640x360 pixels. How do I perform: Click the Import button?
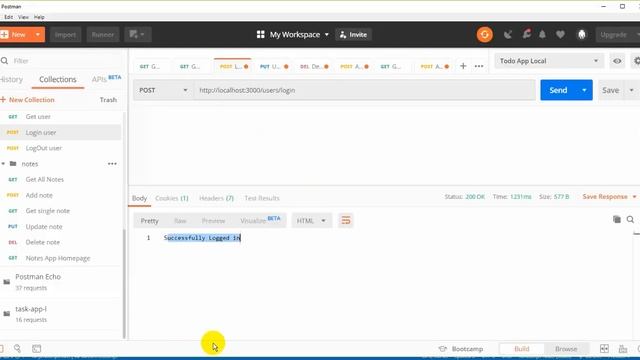[x=65, y=35]
